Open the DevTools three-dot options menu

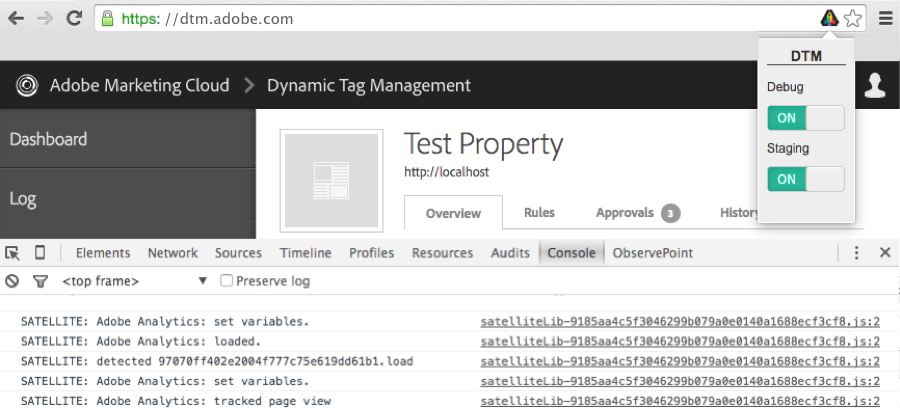(857, 253)
